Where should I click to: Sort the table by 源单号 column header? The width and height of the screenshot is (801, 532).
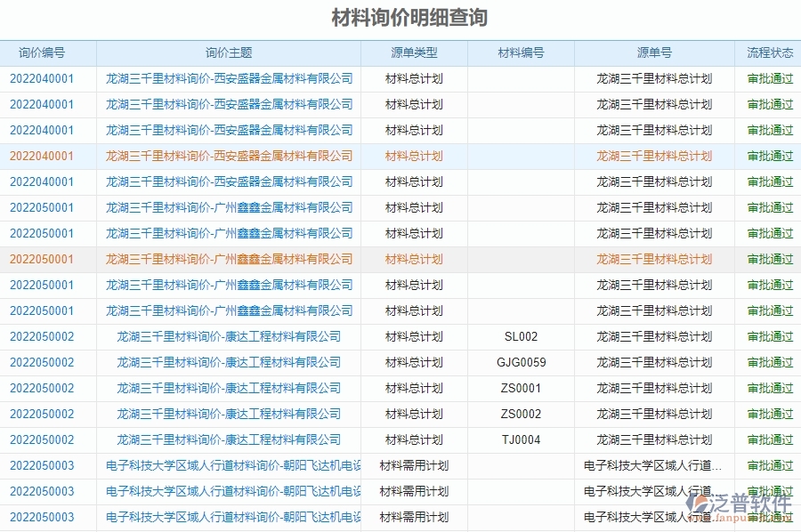(x=654, y=52)
